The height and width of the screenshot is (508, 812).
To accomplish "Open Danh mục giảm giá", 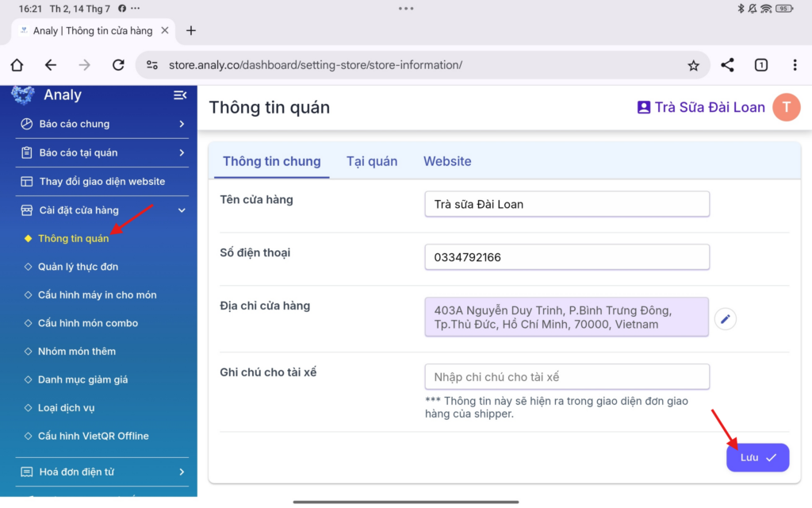I will point(82,379).
